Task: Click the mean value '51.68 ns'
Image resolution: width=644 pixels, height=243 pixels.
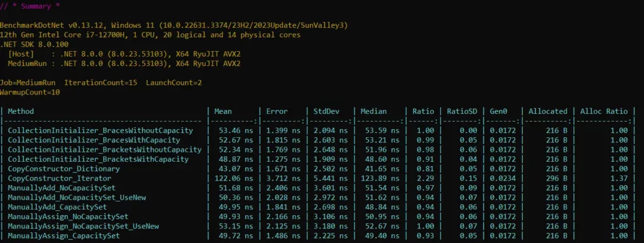Action: tap(236, 188)
